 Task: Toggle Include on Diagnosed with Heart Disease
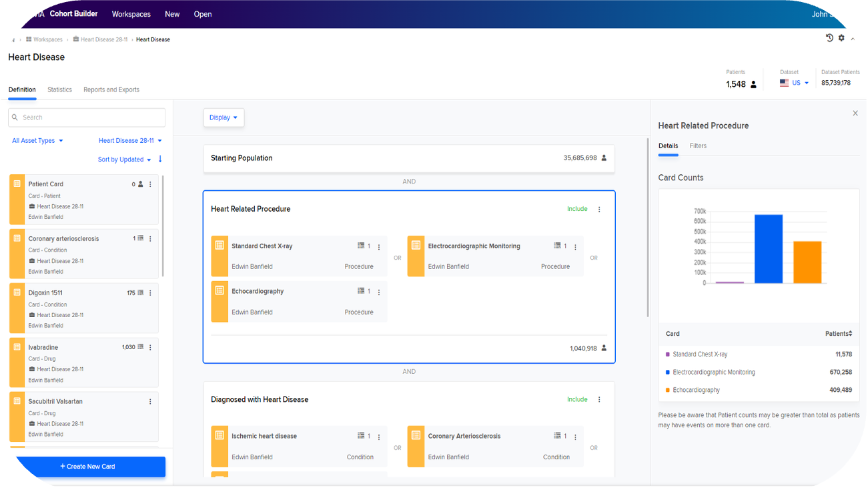(577, 399)
